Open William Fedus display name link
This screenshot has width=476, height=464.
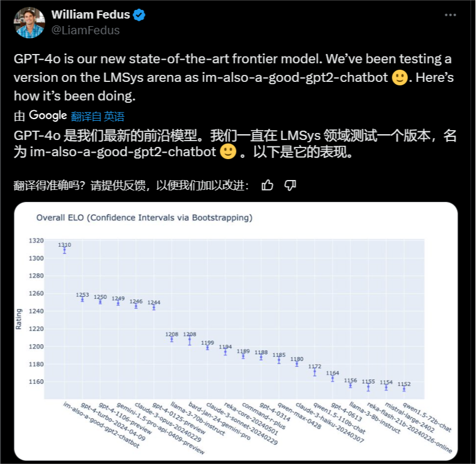coord(90,15)
